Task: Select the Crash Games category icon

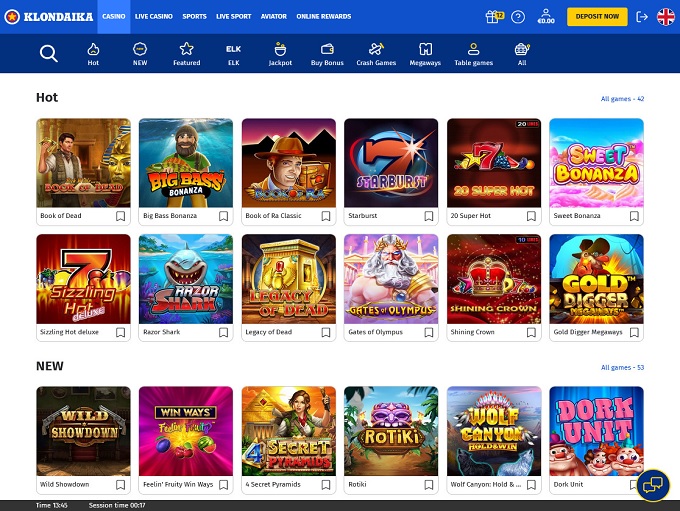Action: [x=376, y=54]
